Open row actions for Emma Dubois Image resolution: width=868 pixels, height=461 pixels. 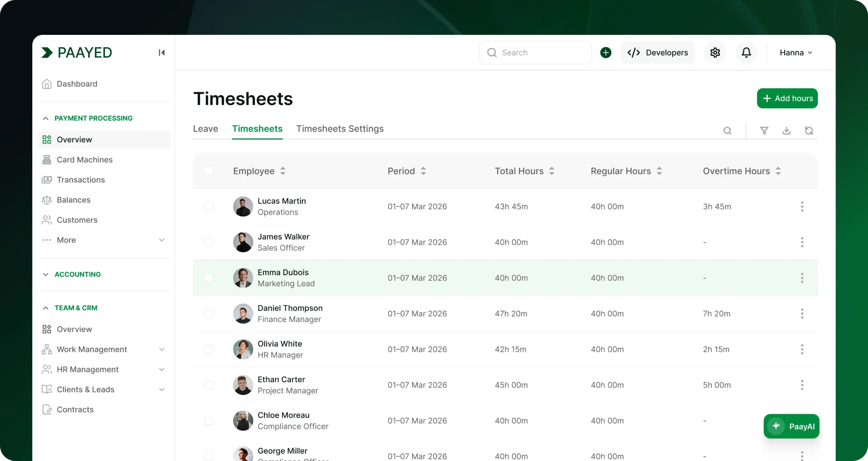point(802,278)
